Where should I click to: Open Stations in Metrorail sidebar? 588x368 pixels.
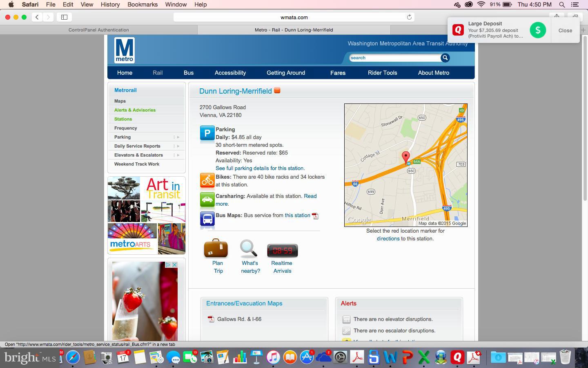[123, 119]
